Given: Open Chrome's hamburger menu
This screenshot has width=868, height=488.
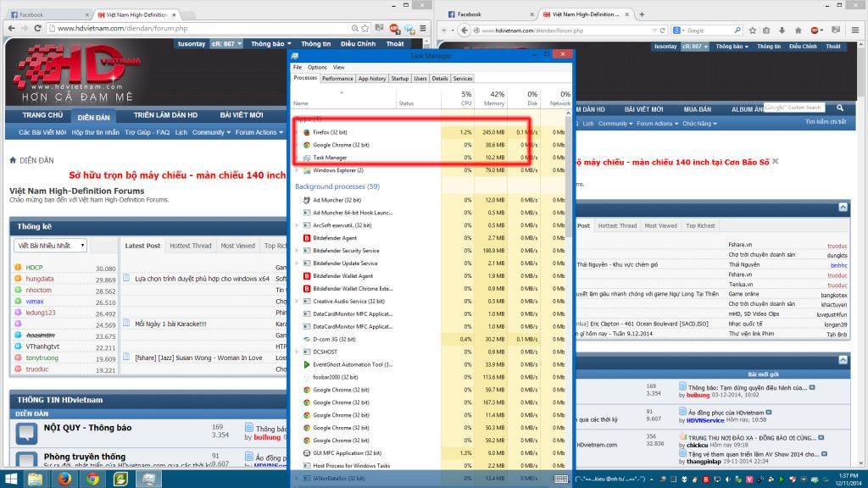Looking at the screenshot, I should click(423, 28).
